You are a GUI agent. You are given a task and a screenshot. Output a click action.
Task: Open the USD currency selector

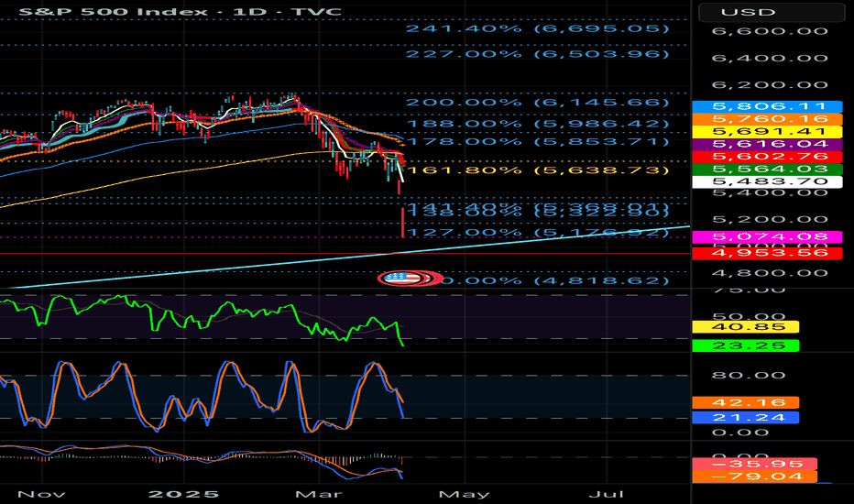pos(772,12)
